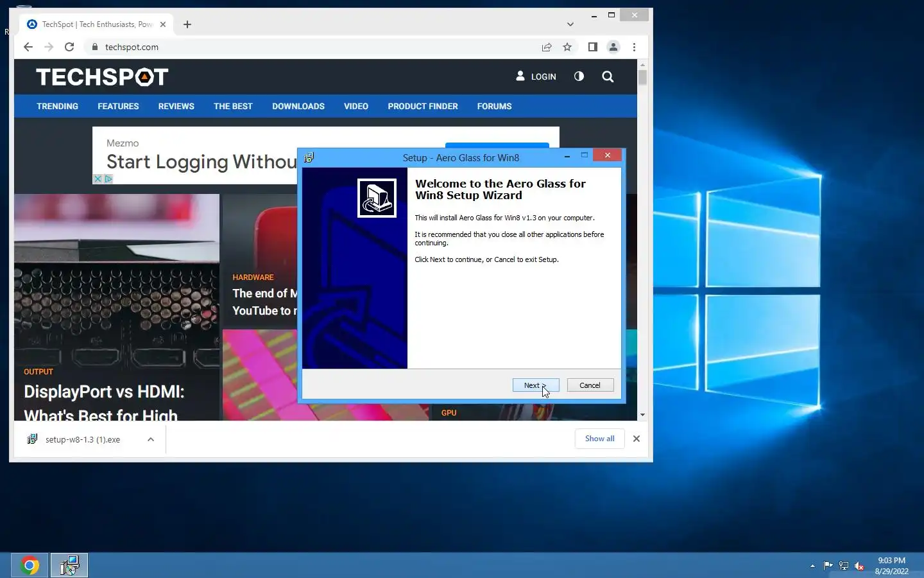
Task: Click the LOGIN link on TechSpot
Action: tap(536, 76)
